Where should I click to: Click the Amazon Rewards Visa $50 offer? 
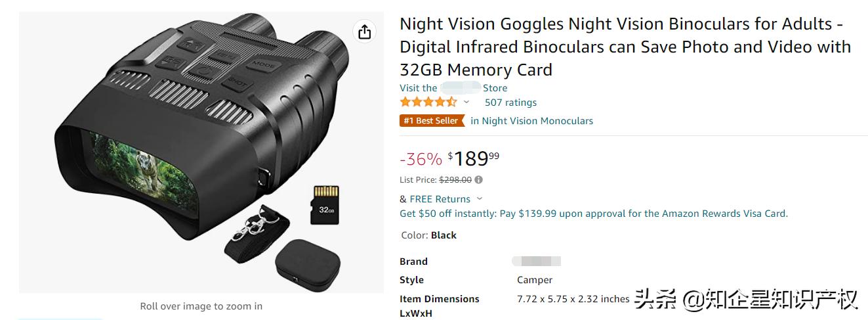pos(594,214)
